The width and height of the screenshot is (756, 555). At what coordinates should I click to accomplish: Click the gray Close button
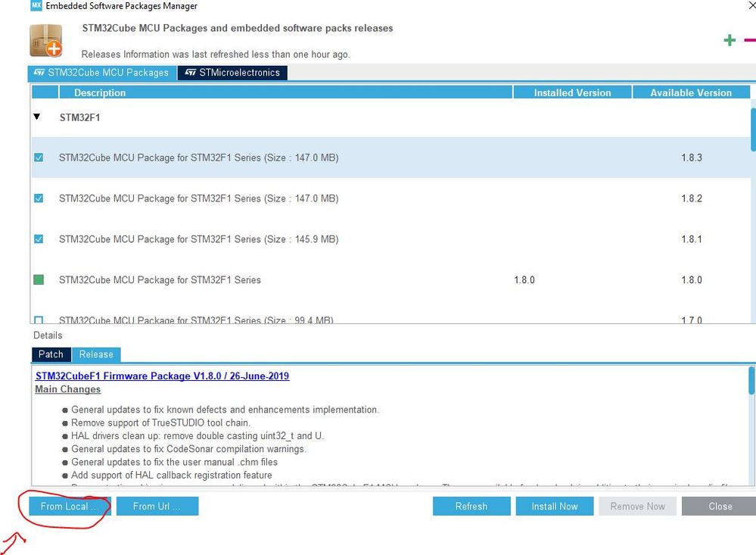click(720, 507)
